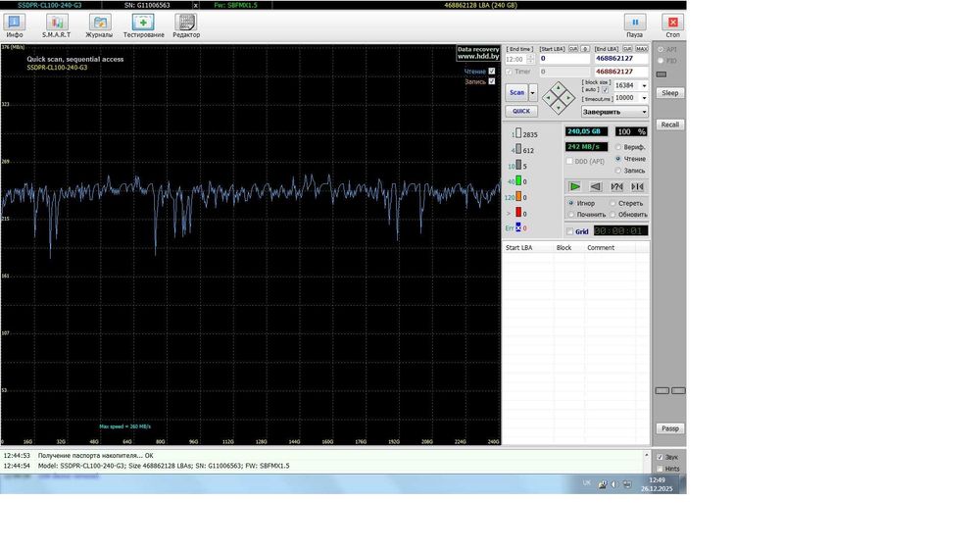Open the Редактор sector editor
The height and width of the screenshot is (552, 980).
(186, 26)
